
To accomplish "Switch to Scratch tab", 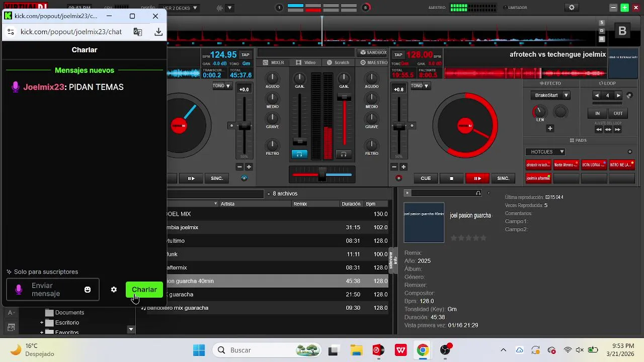I will click(338, 63).
